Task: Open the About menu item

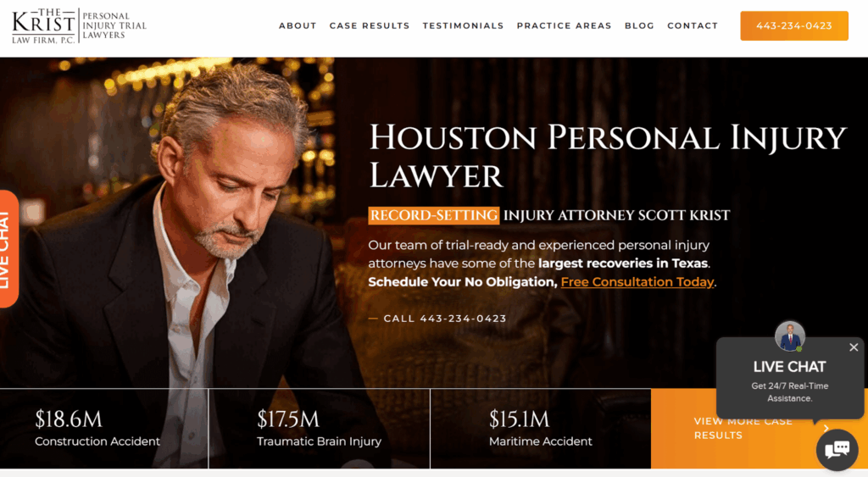Action: click(x=298, y=26)
